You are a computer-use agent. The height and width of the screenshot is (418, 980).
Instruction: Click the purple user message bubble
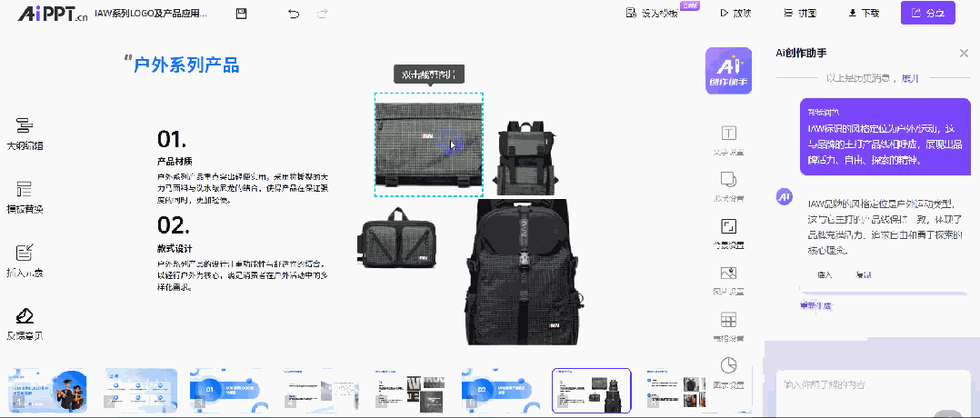(885, 136)
